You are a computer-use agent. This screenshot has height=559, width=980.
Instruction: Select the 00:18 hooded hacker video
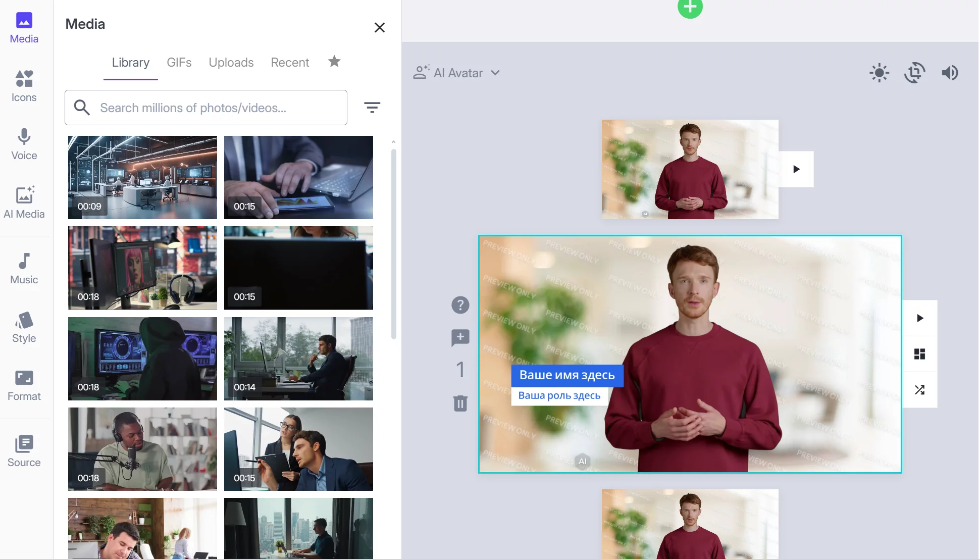(142, 359)
